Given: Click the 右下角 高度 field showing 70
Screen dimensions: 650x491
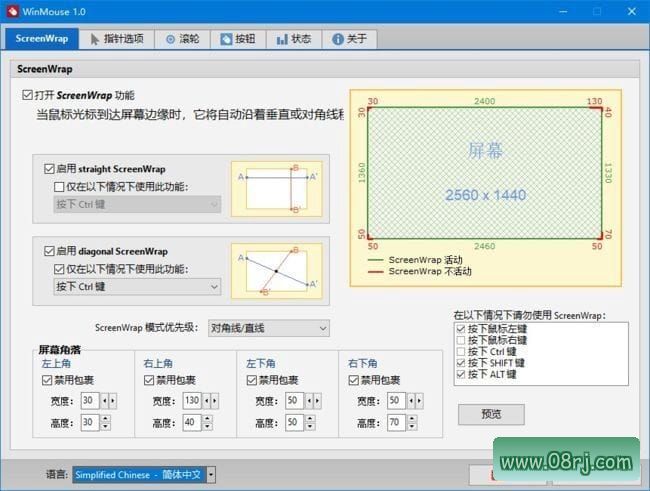Looking at the screenshot, I should (396, 423).
